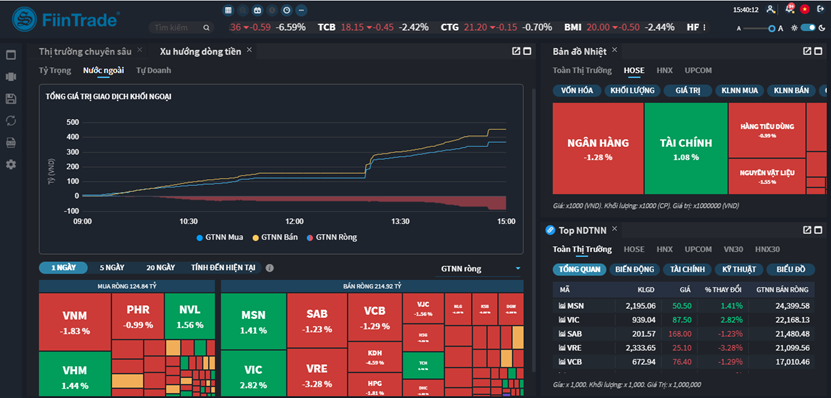Viewport: 831px width, 398px height.
Task: Select UPCOM tab in Bản đồ Nhiệt
Action: click(x=698, y=70)
